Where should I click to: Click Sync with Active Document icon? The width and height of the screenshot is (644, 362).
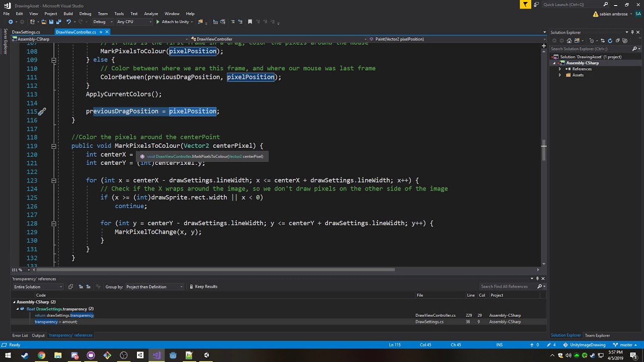click(x=603, y=41)
